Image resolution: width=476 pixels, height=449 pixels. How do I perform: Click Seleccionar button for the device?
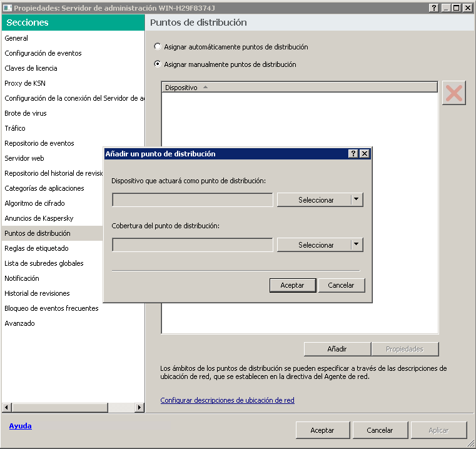click(x=315, y=199)
